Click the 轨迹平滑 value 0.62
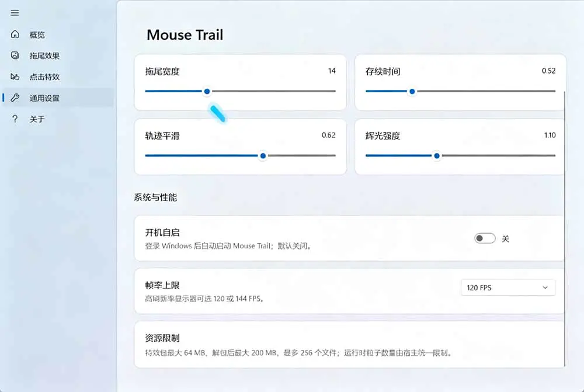Image resolution: width=584 pixels, height=392 pixels. pyautogui.click(x=328, y=136)
